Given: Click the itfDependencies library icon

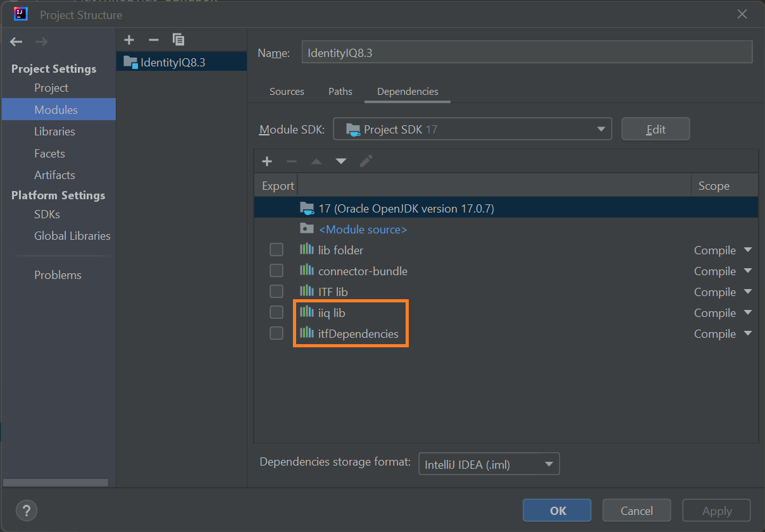Looking at the screenshot, I should pyautogui.click(x=307, y=333).
